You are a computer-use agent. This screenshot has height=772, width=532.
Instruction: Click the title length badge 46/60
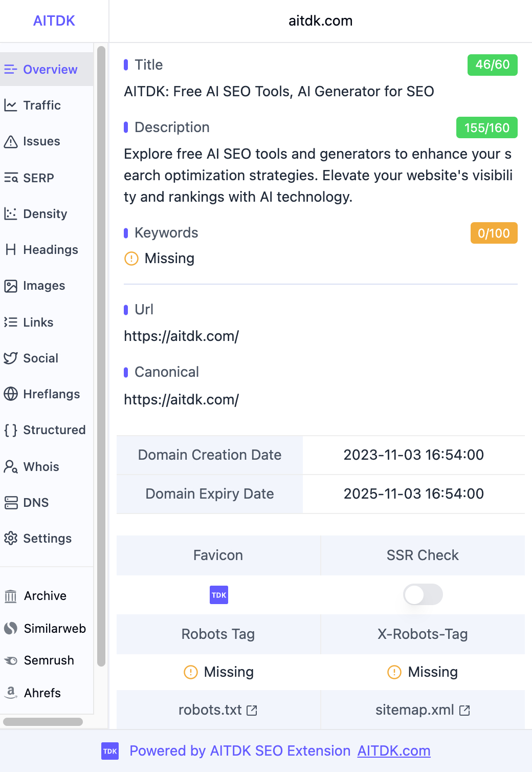[x=493, y=65]
